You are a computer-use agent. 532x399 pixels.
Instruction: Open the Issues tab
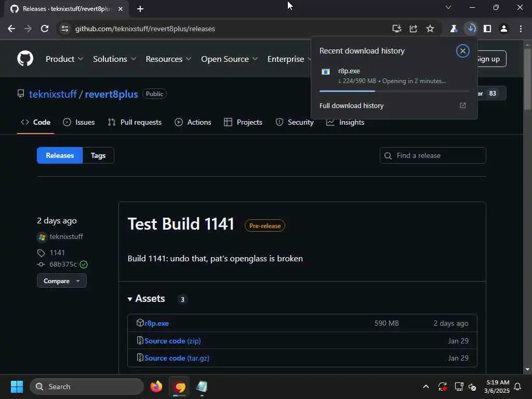click(x=79, y=122)
